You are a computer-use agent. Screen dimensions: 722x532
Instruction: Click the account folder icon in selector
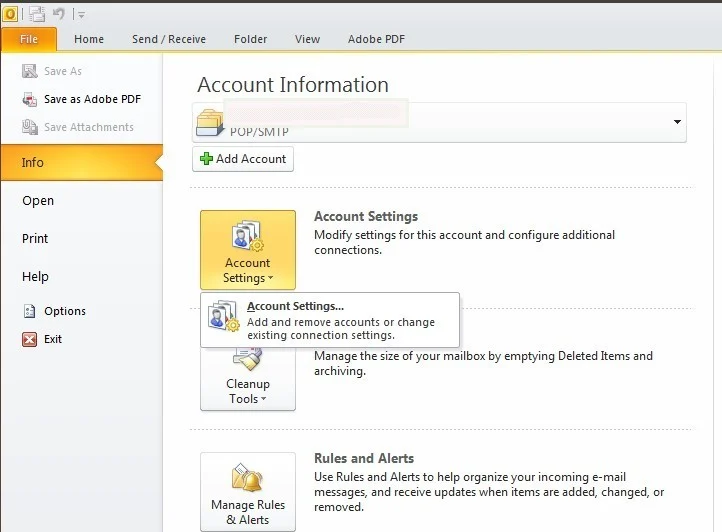(x=210, y=122)
